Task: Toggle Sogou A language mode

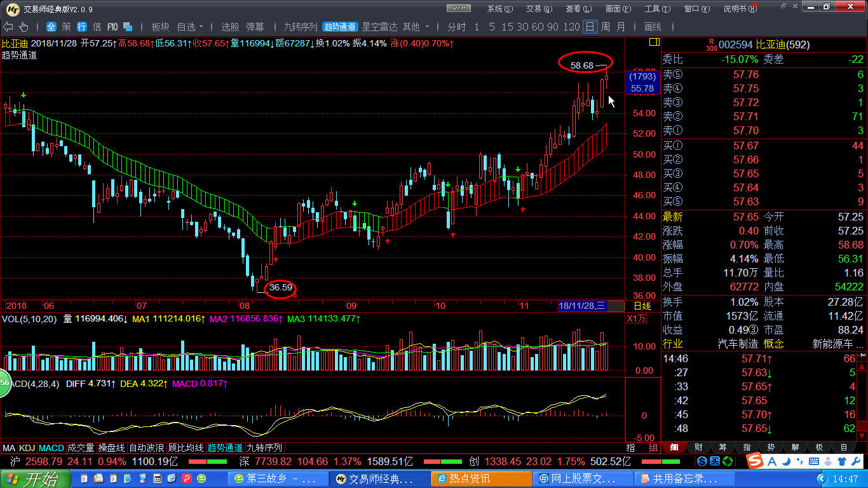Action: point(773,461)
